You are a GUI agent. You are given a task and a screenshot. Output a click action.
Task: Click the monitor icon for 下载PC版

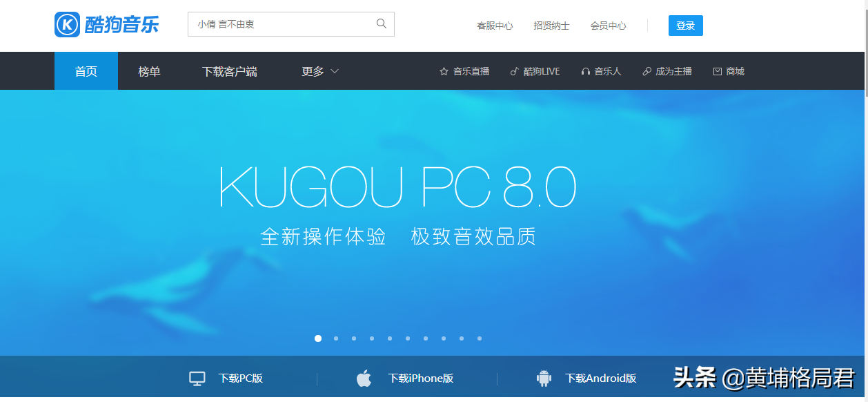click(197, 379)
